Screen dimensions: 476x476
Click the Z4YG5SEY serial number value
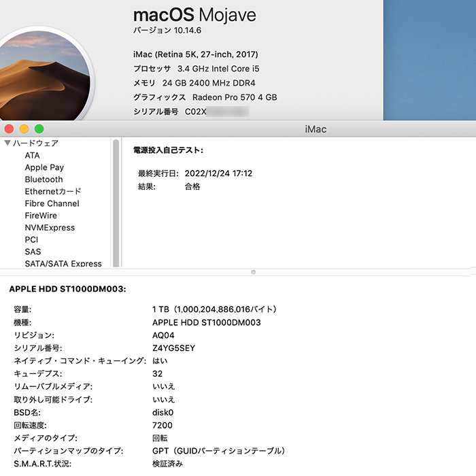(x=173, y=348)
